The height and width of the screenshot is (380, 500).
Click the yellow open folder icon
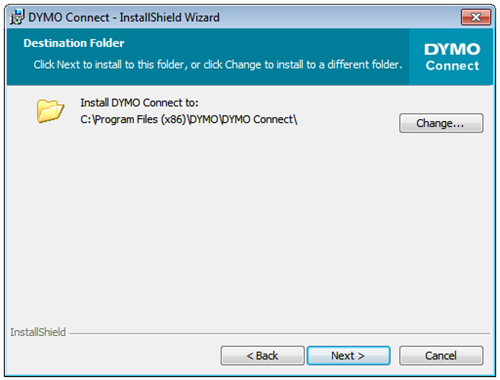tap(50, 111)
